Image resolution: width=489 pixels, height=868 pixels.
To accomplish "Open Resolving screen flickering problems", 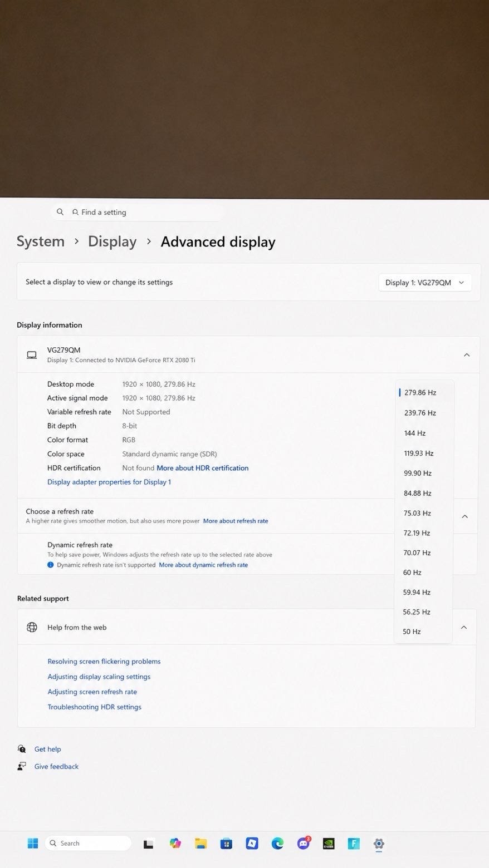I will tap(104, 662).
